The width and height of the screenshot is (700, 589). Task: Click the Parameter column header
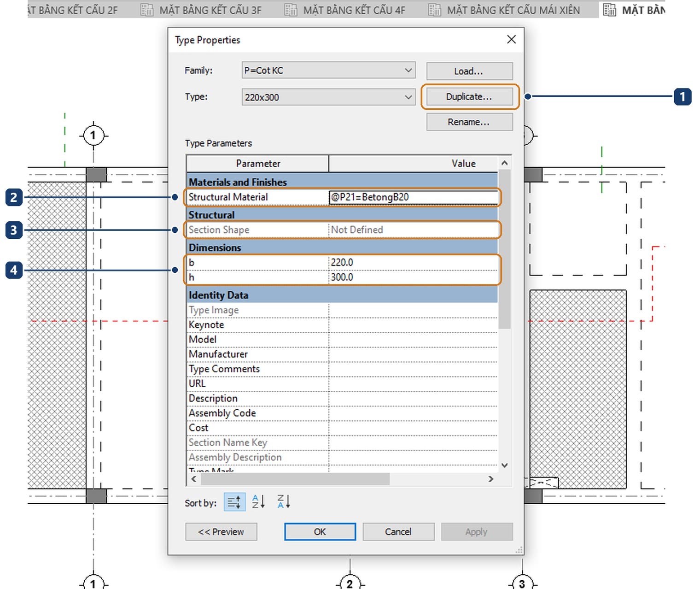258,164
